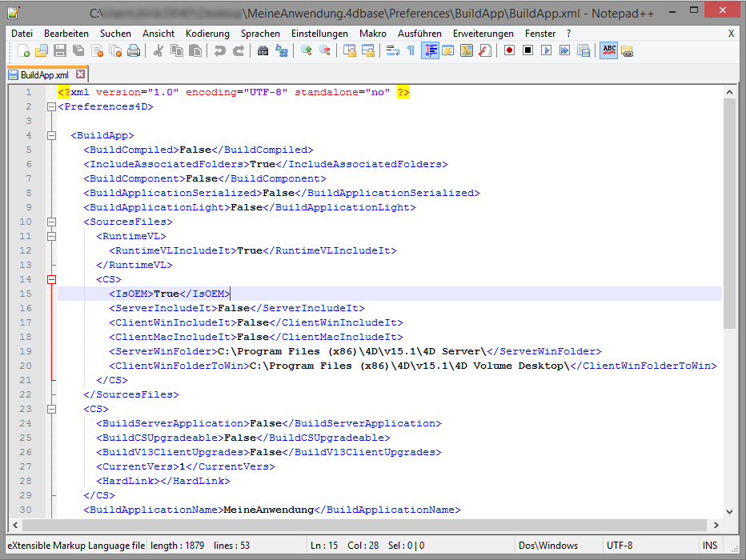The width and height of the screenshot is (746, 560).
Task: Collapse the Preferences4D node on line 2
Action: pos(51,106)
